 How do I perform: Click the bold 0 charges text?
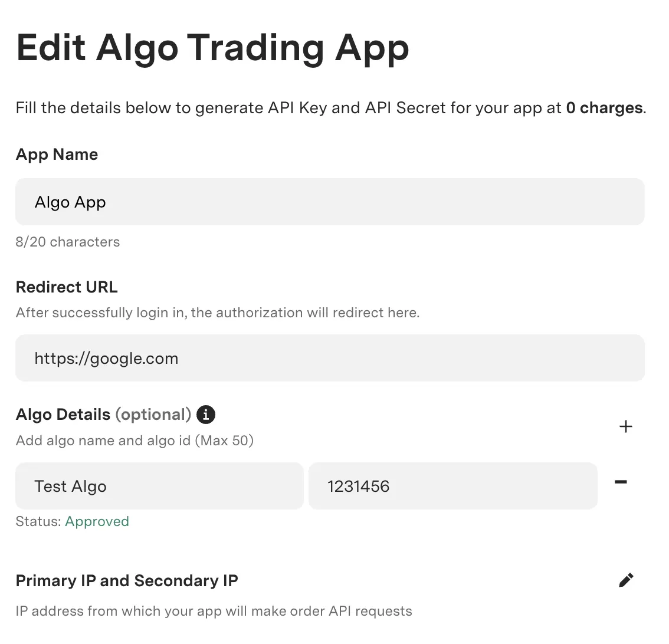(604, 108)
